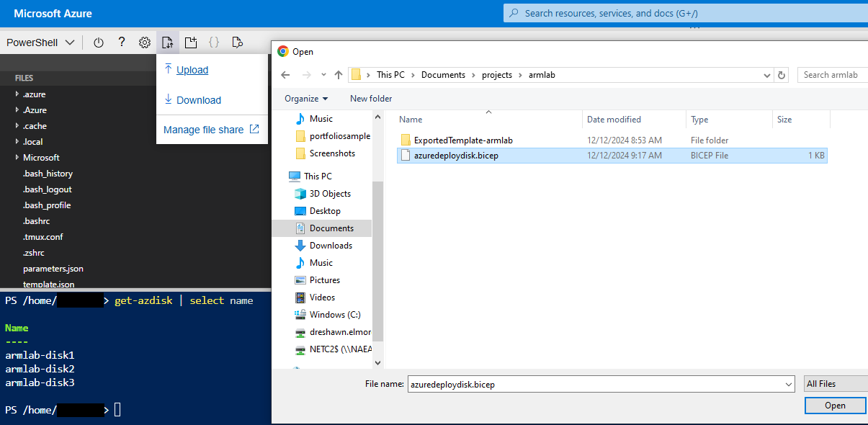Open recent locations dropdown arrow
The width and height of the screenshot is (868, 425).
[x=323, y=75]
